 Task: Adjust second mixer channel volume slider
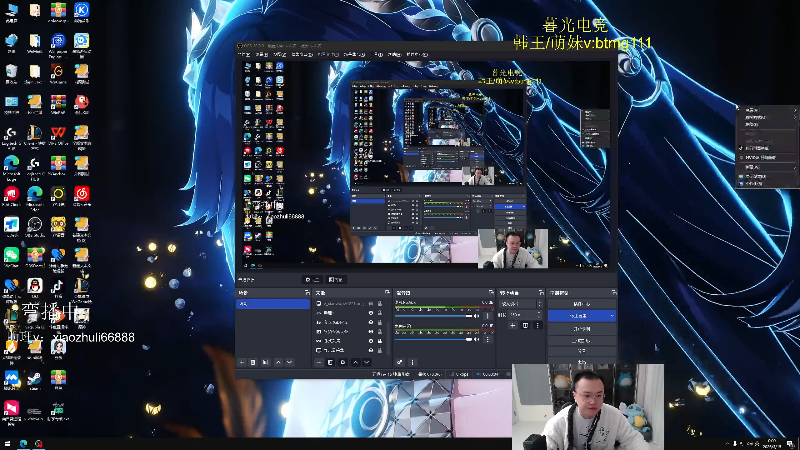[434, 340]
